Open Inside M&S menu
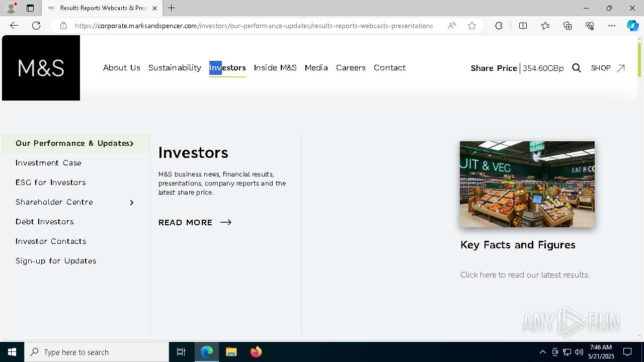644x362 pixels. [x=275, y=68]
